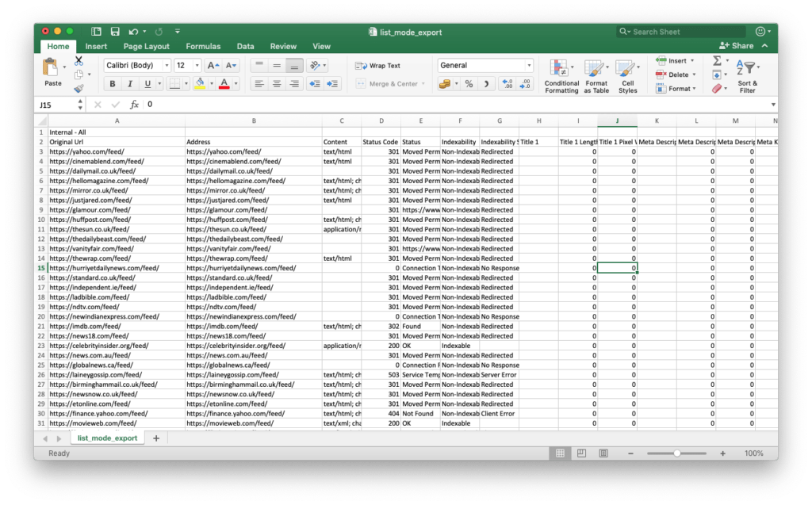
Task: Open Cell Styles gallery
Action: click(627, 76)
